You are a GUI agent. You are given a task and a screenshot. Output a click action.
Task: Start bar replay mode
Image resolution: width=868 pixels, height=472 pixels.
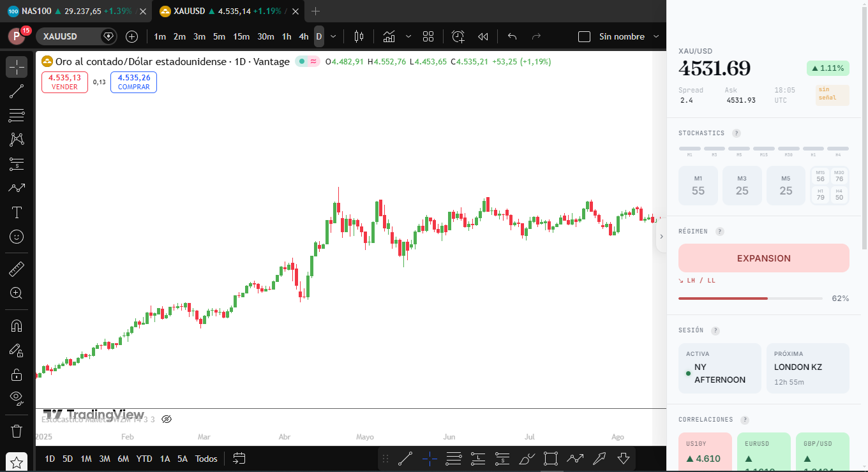(x=483, y=36)
